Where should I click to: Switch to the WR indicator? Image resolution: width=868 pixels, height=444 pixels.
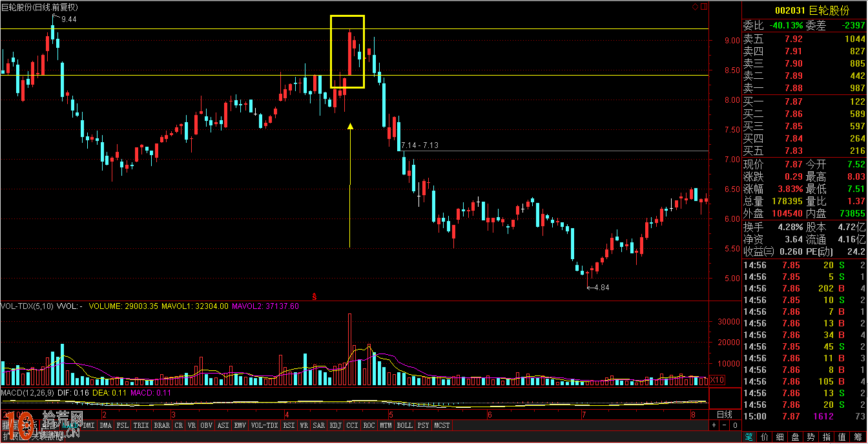point(304,425)
